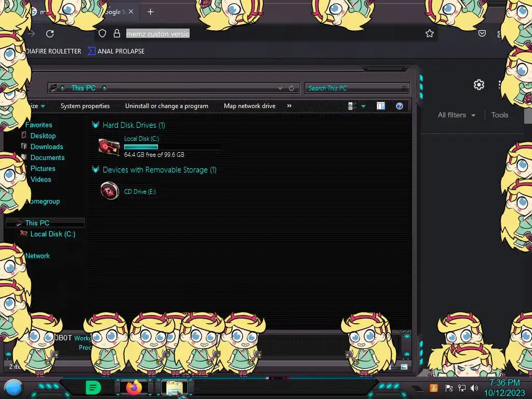Open Videos in navigation pane
Screen dimensions: 532x399
(41, 179)
